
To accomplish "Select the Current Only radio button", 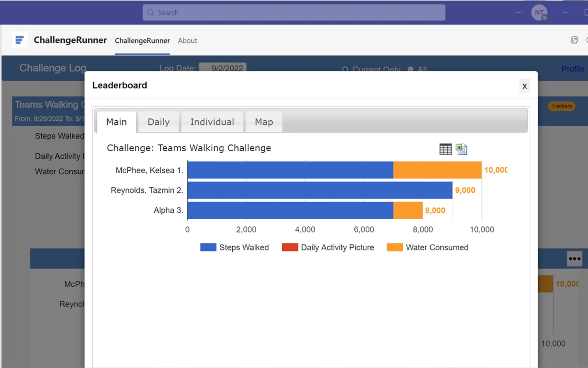I will pos(345,69).
